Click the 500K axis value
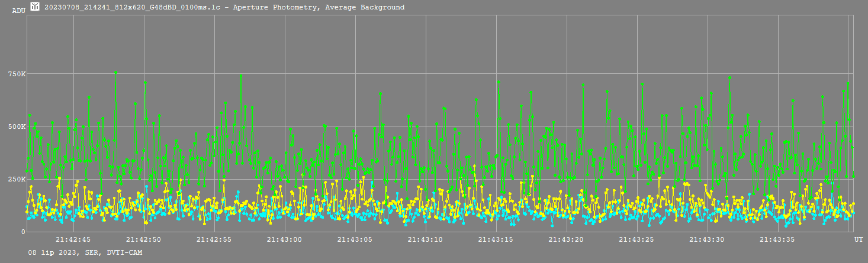Image resolution: width=868 pixels, height=263 pixels. click(x=16, y=126)
